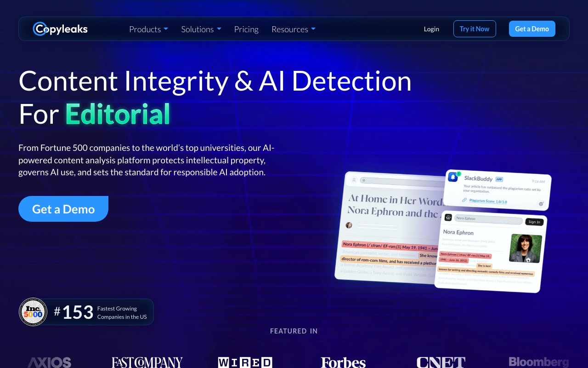Click the SlackBuddy bell notification icon
The height and width of the screenshot is (368, 588).
click(453, 177)
